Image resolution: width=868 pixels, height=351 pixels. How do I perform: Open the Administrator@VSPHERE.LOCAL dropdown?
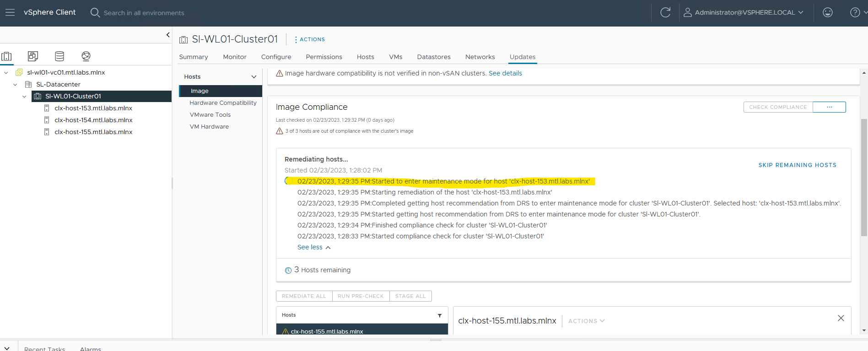pos(749,12)
